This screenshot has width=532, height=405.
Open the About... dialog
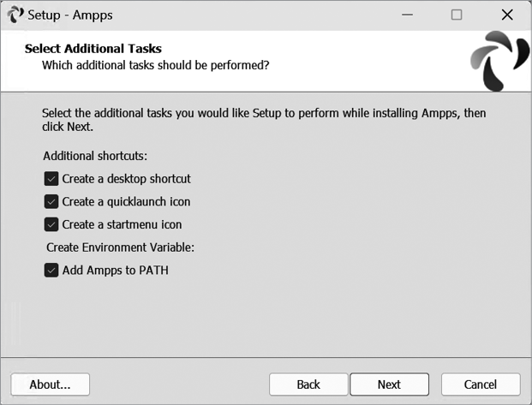click(x=50, y=384)
